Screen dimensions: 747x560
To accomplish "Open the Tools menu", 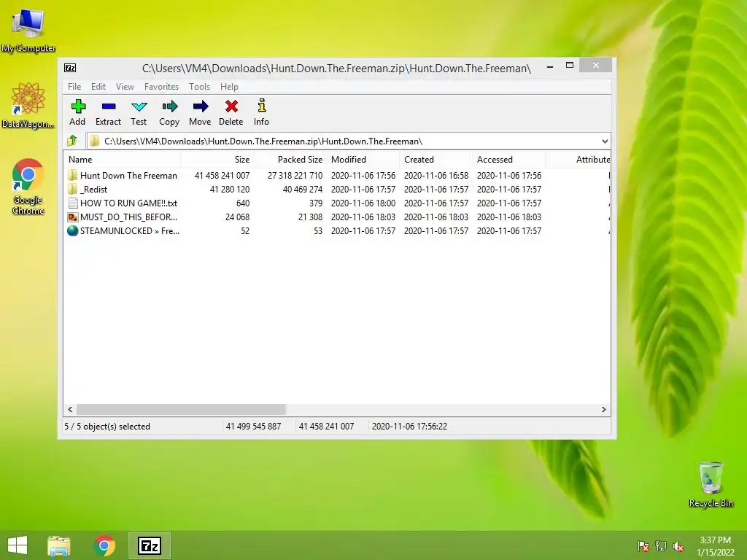I will (x=199, y=87).
